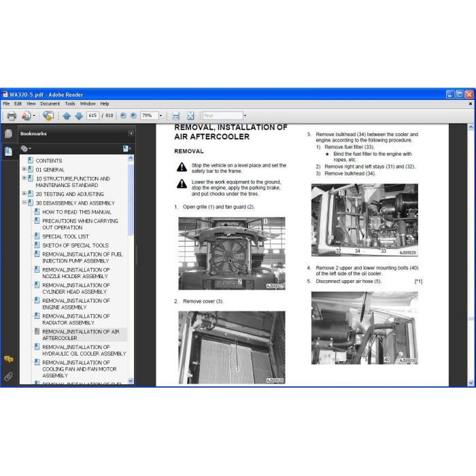Open HYDRAULIC OIL COOLER ASSEMBLY bookmark
This screenshot has height=476, width=476.
pyautogui.click(x=84, y=350)
